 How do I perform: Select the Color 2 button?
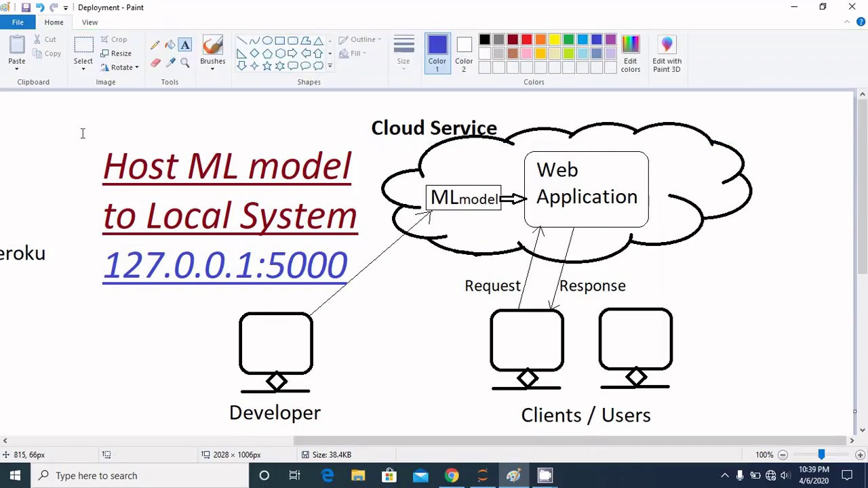click(x=464, y=54)
